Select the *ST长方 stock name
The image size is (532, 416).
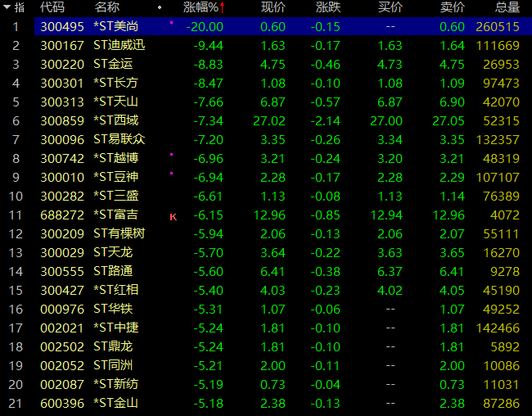(x=116, y=83)
